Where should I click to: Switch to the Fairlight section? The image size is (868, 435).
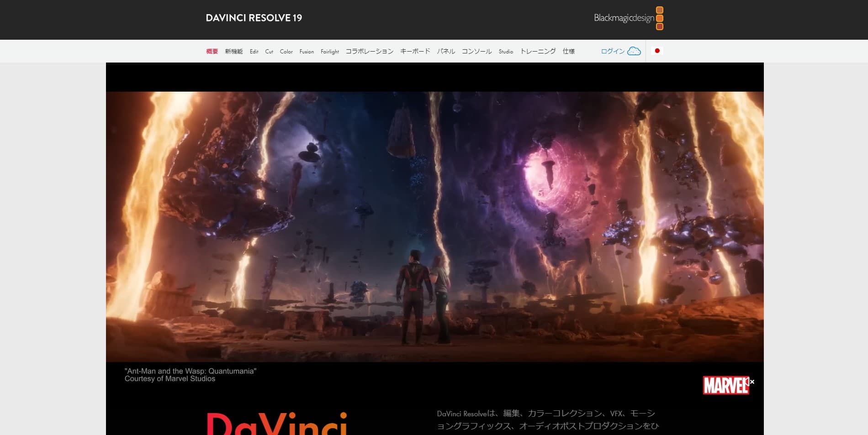329,51
